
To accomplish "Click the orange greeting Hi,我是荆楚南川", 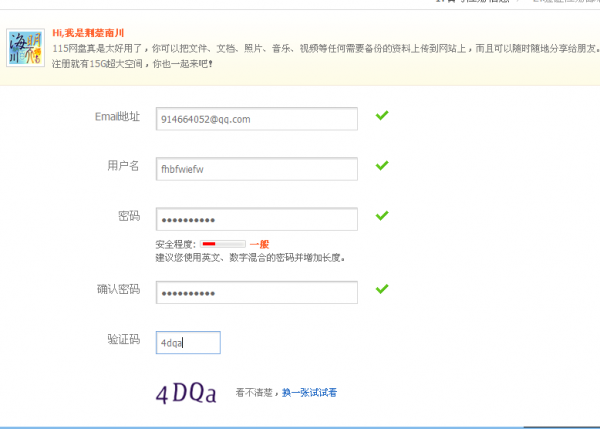I will tap(88, 33).
